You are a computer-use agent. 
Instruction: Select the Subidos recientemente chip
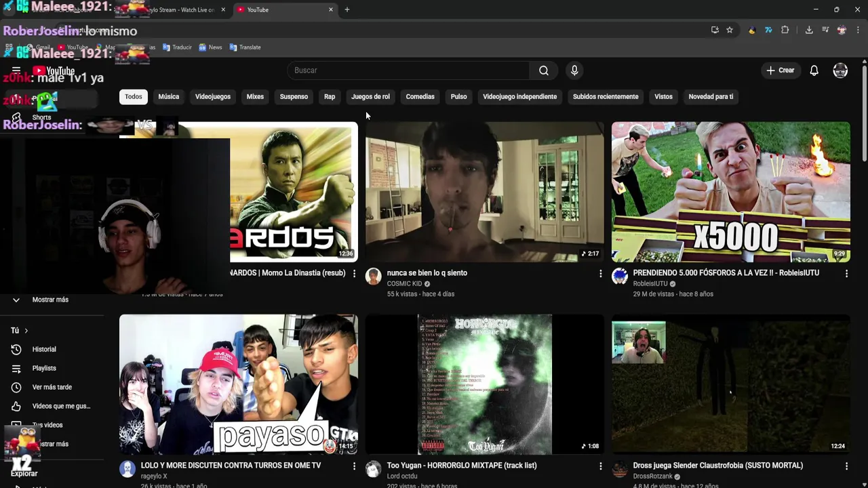pyautogui.click(x=606, y=96)
